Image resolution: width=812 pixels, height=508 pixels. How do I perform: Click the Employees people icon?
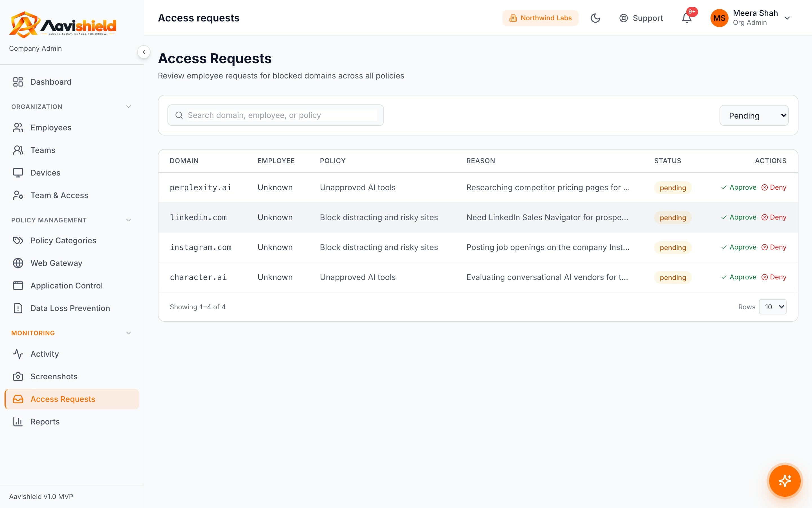tap(18, 128)
